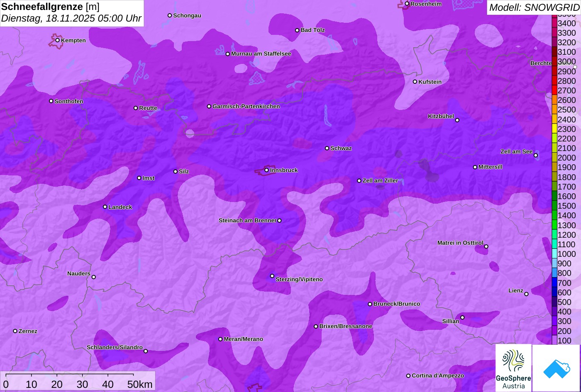Viewport: 581px width, 392px height.
Task: Select the Landeck marker dot
Action: tap(105, 207)
